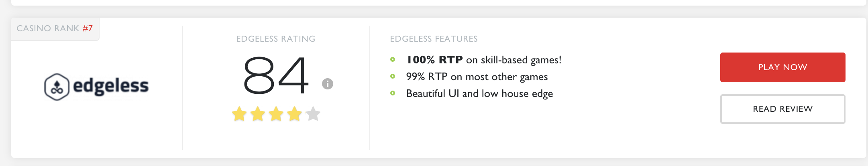Open the Read Review button
868x166 pixels.
tap(782, 109)
